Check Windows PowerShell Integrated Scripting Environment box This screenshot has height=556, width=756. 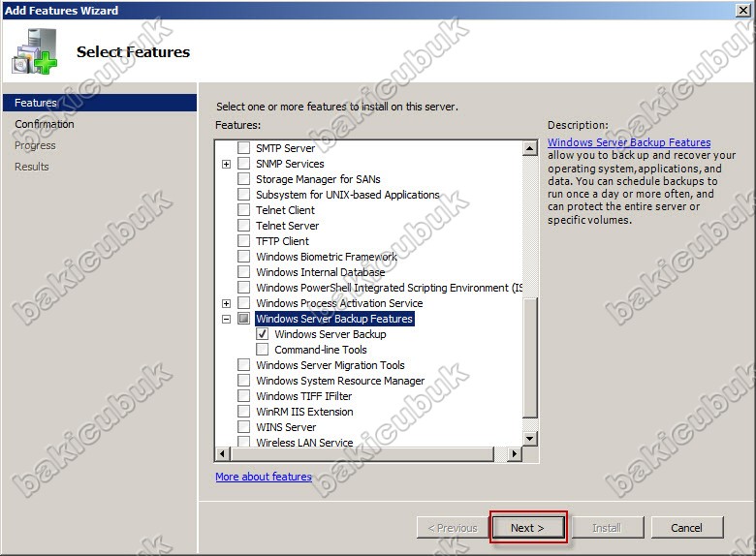(x=244, y=287)
